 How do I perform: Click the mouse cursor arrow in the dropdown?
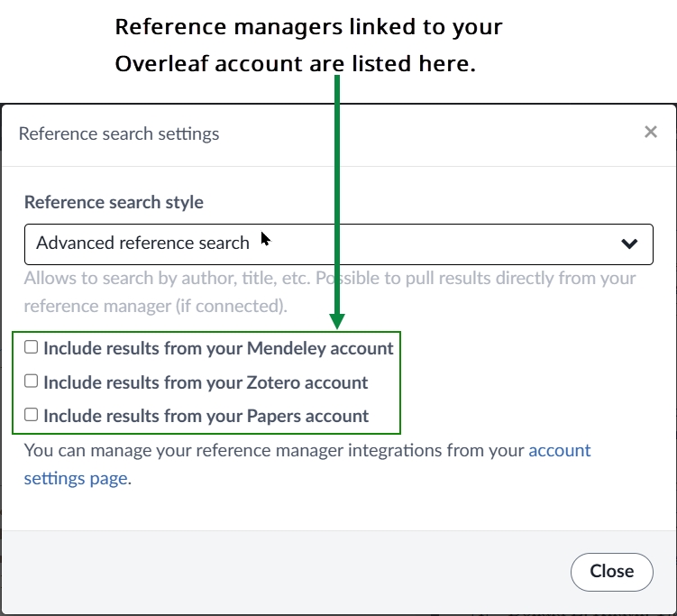click(265, 239)
